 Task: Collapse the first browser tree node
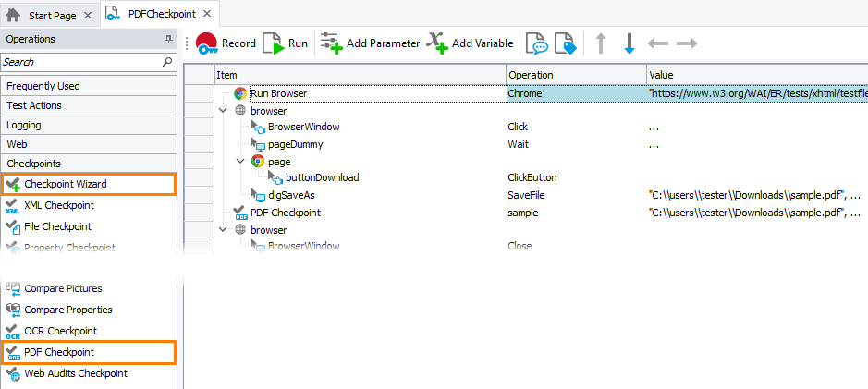[x=223, y=110]
